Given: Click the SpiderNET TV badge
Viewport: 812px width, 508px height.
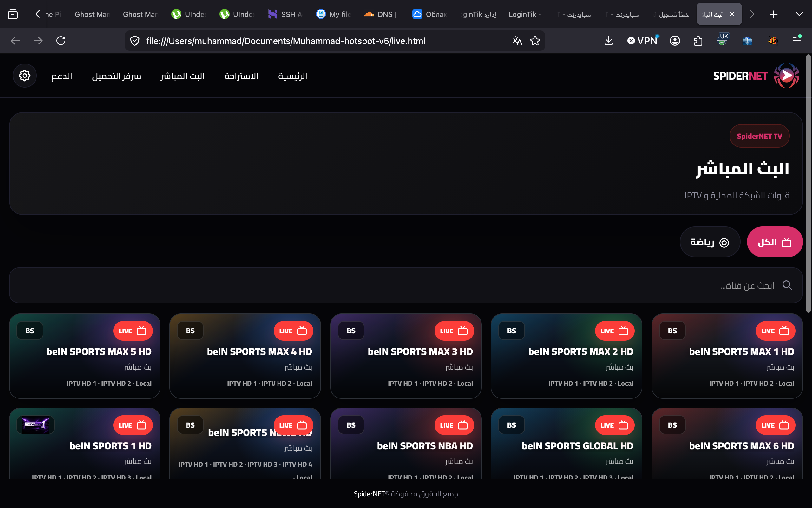Looking at the screenshot, I should pyautogui.click(x=759, y=136).
